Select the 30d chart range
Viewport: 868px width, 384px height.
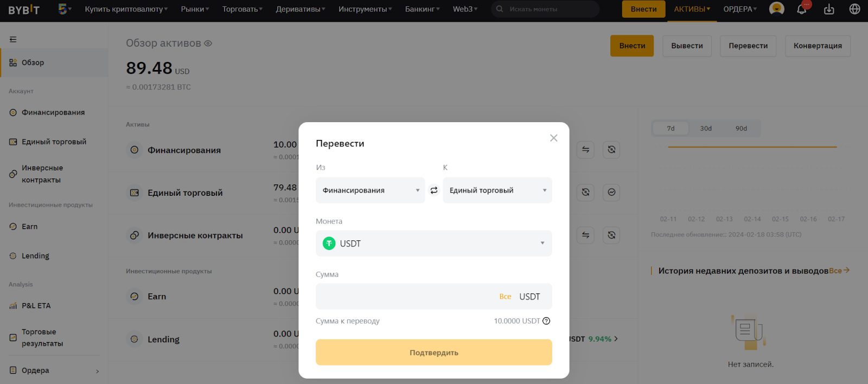click(x=705, y=129)
